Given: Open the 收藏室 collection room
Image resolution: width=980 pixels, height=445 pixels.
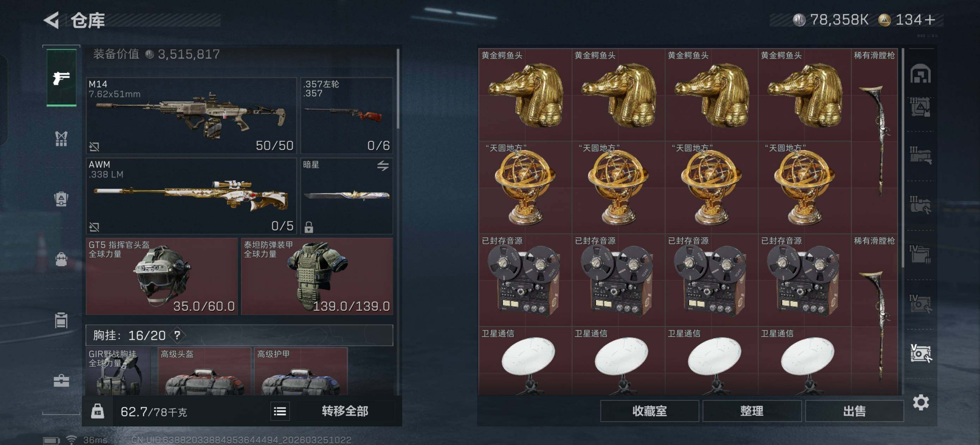Looking at the screenshot, I should 649,411.
